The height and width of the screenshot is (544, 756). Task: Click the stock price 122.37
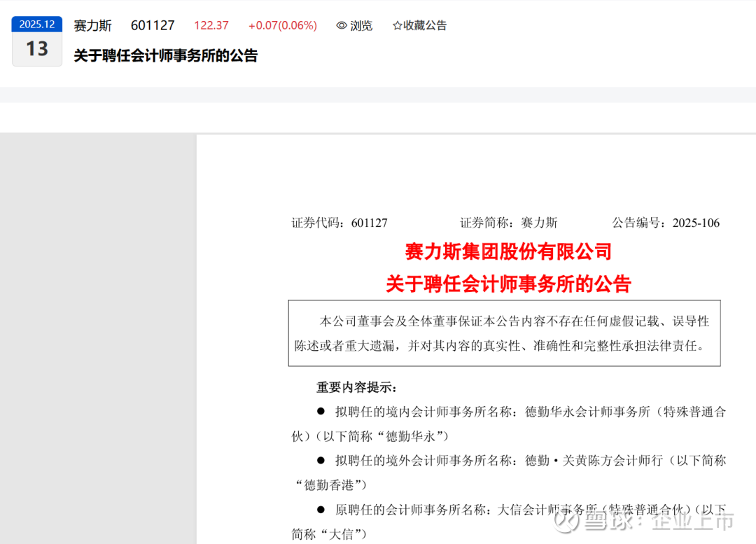[x=211, y=26]
